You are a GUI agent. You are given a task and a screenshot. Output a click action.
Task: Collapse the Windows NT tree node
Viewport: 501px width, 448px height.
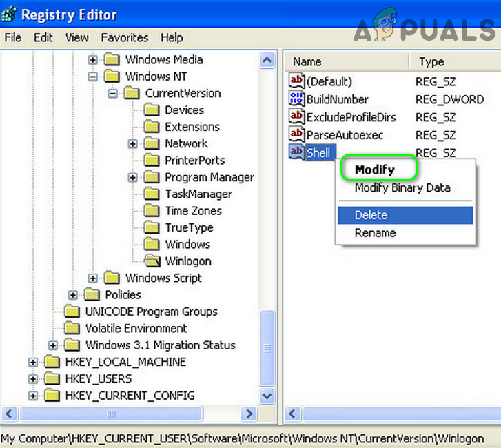click(92, 77)
